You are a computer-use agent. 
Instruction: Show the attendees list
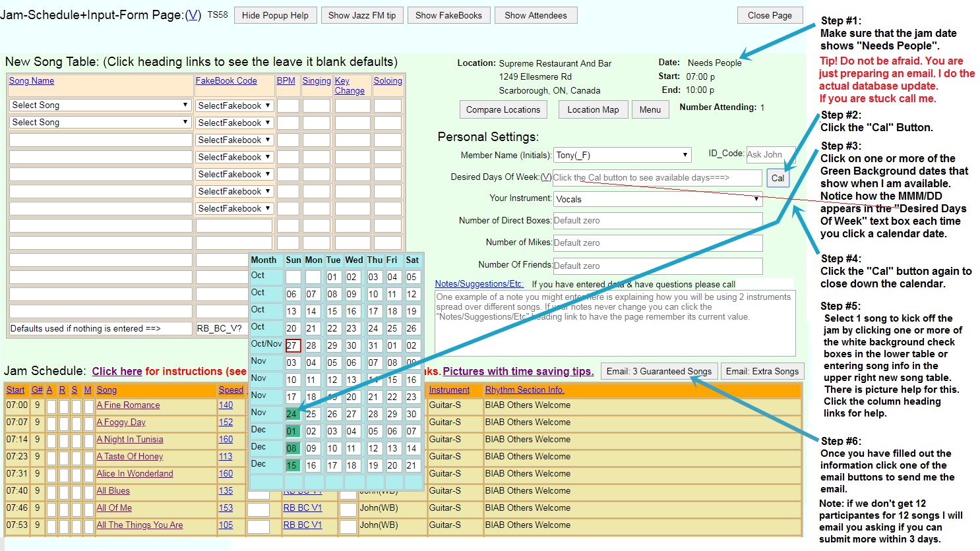pos(536,15)
